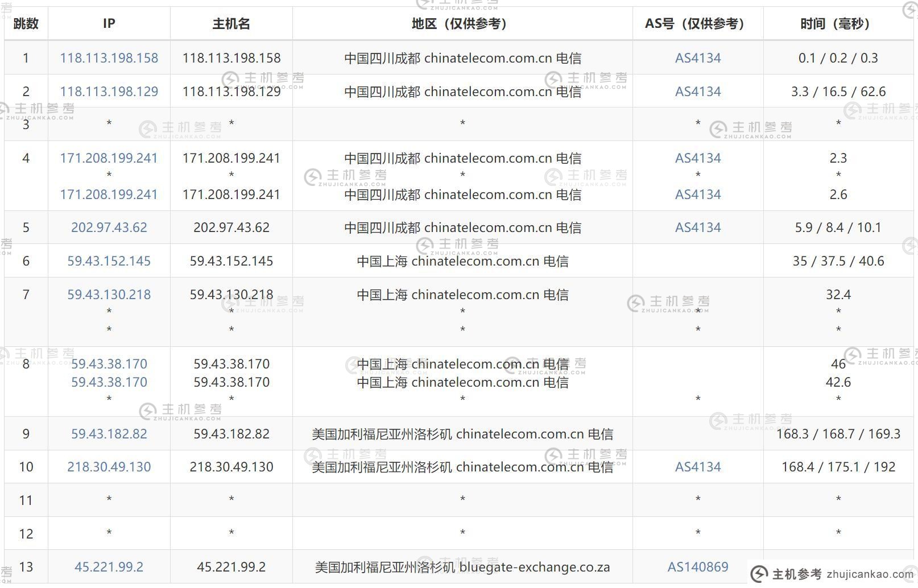Open the AS4134 link beside time 2.6
Viewport: 918px width, 588px height.
[x=698, y=194]
